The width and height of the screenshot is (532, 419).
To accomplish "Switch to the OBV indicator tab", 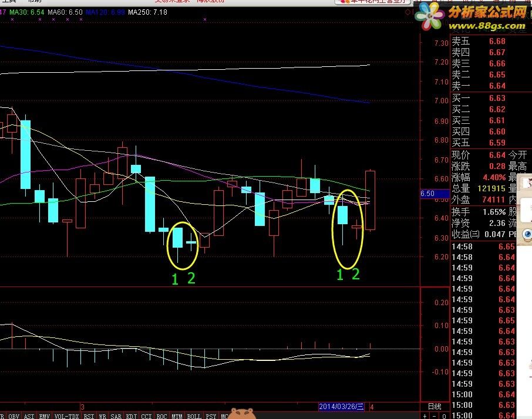I will click(14, 415).
